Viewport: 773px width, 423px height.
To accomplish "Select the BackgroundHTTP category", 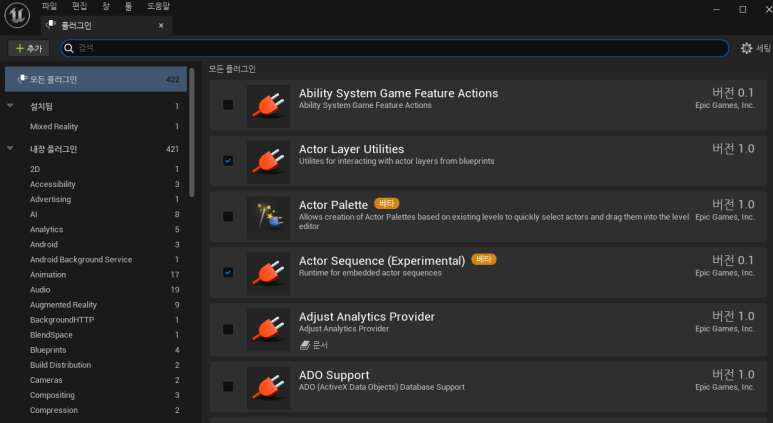I will [96, 319].
